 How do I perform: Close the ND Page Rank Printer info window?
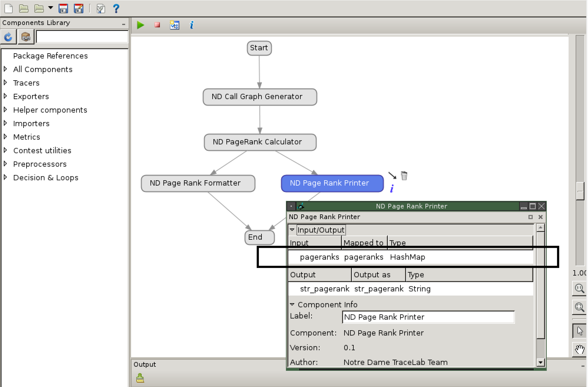pos(541,206)
